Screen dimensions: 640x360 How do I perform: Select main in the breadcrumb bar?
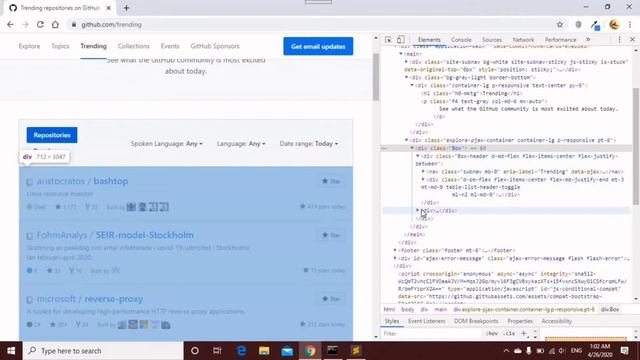tap(440, 309)
